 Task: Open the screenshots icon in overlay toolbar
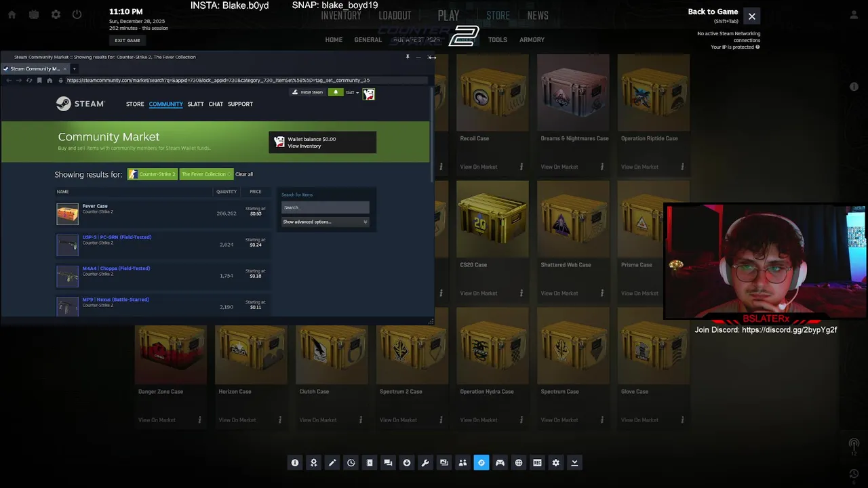coord(444,463)
